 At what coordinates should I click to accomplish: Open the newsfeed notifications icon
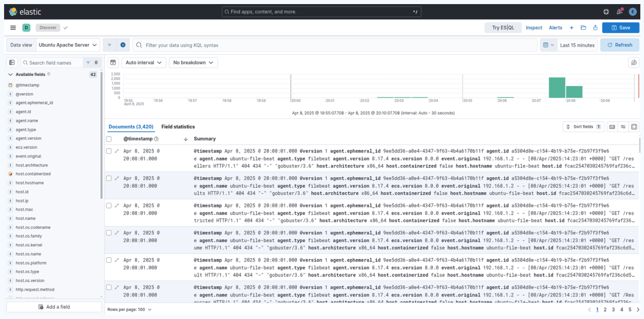[619, 12]
